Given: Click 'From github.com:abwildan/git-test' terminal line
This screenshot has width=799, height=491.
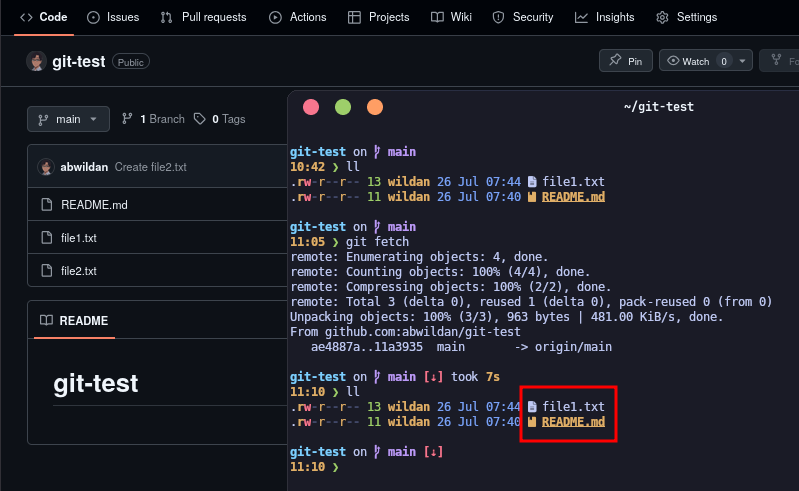Looking at the screenshot, I should coord(405,332).
